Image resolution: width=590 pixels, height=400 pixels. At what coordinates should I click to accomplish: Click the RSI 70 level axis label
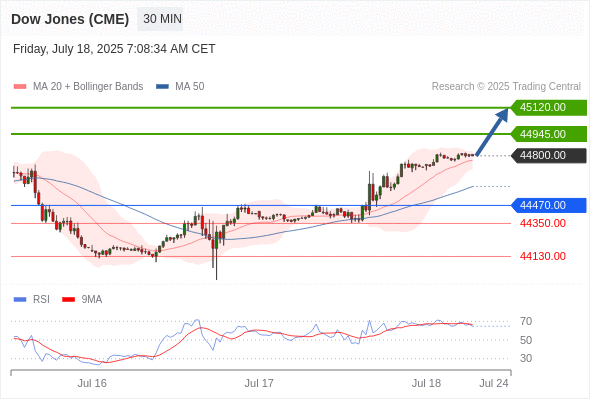coord(526,322)
